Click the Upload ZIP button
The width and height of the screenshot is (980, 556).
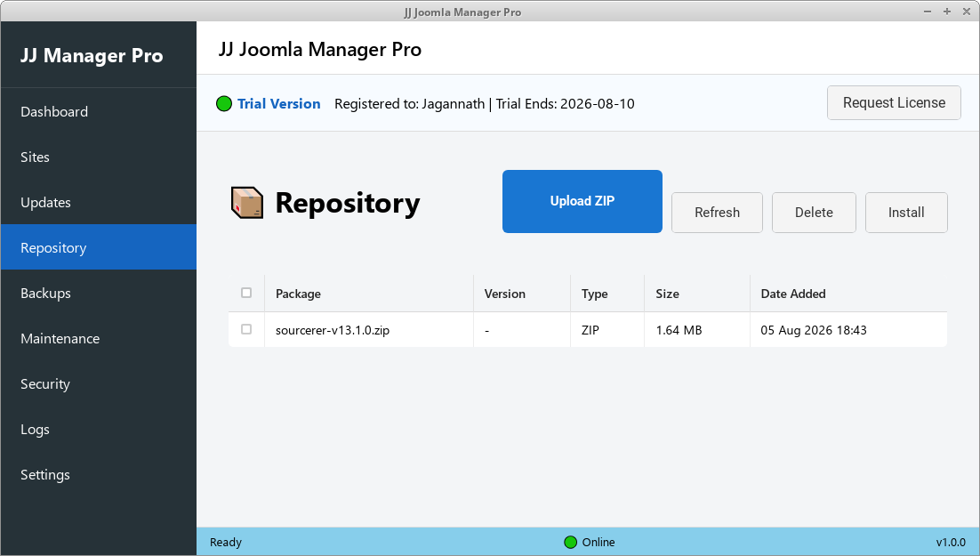[582, 201]
